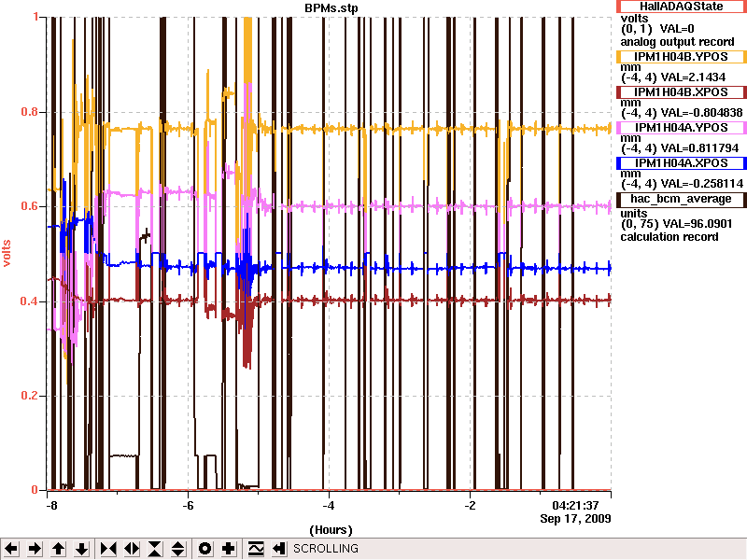Click the VAL=0.811794 reading
This screenshot has height=560, width=747.
(x=698, y=148)
